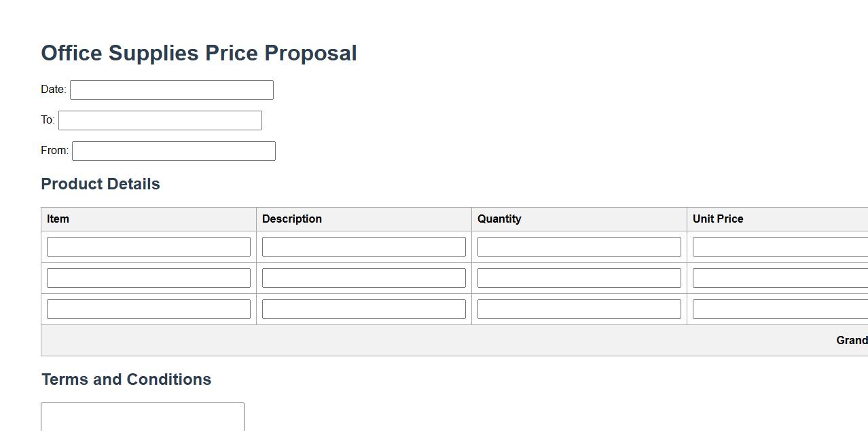The width and height of the screenshot is (868, 431).
Task: Click the second row Description field
Action: (x=363, y=278)
